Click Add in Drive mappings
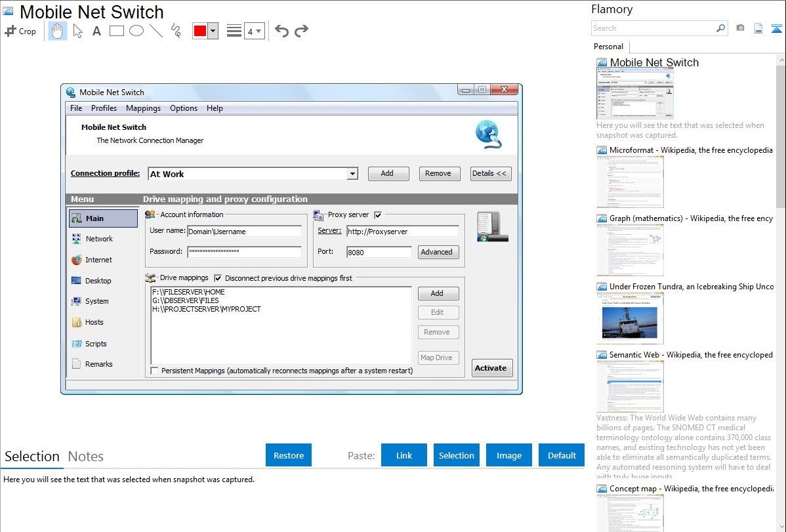786x532 pixels. click(x=438, y=293)
